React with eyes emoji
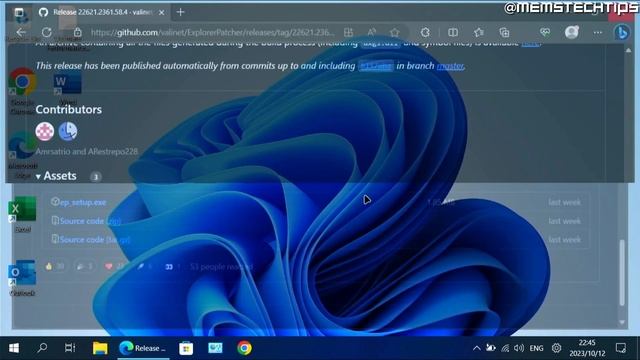Image resolution: width=640 pixels, height=360 pixels. [172, 267]
